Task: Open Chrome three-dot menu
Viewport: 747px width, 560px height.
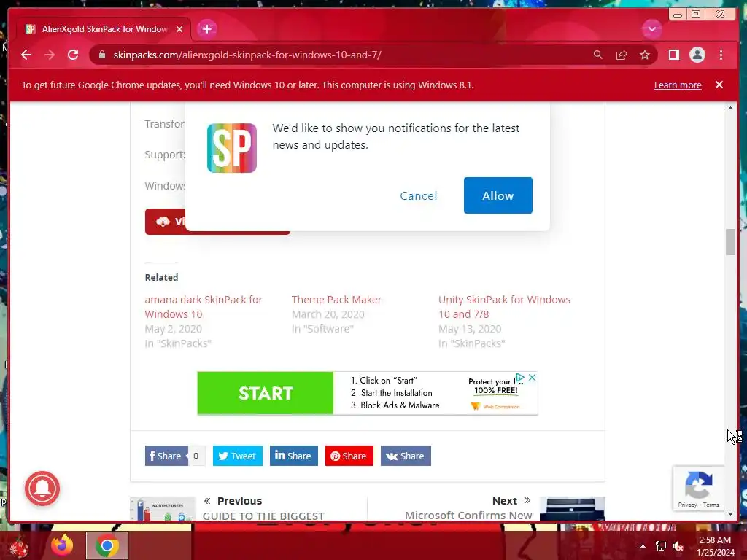Action: (721, 55)
